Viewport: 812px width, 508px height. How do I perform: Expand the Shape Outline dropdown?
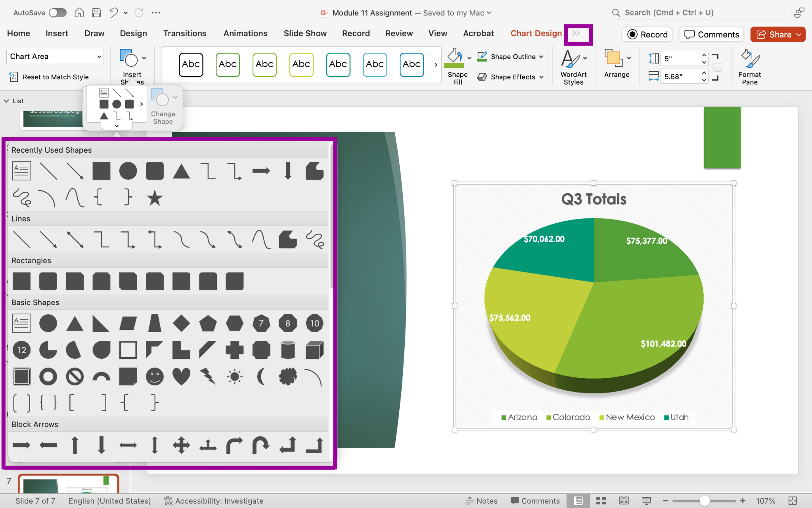541,57
